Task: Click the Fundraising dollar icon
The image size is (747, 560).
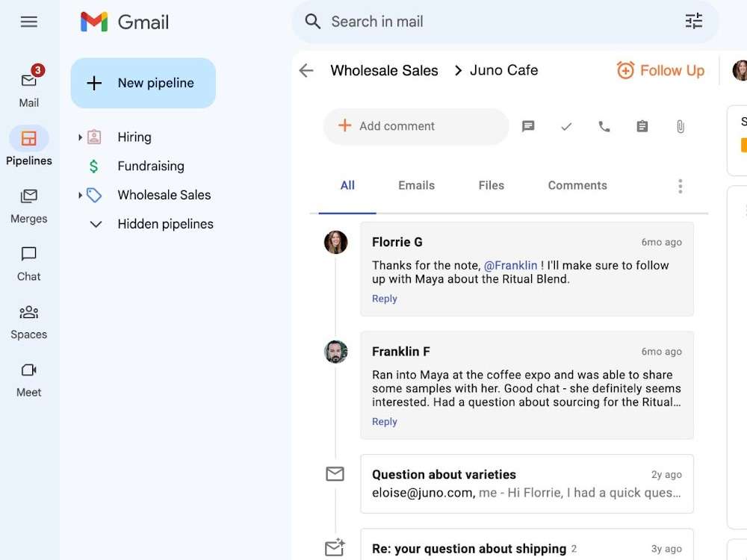Action: point(94,167)
